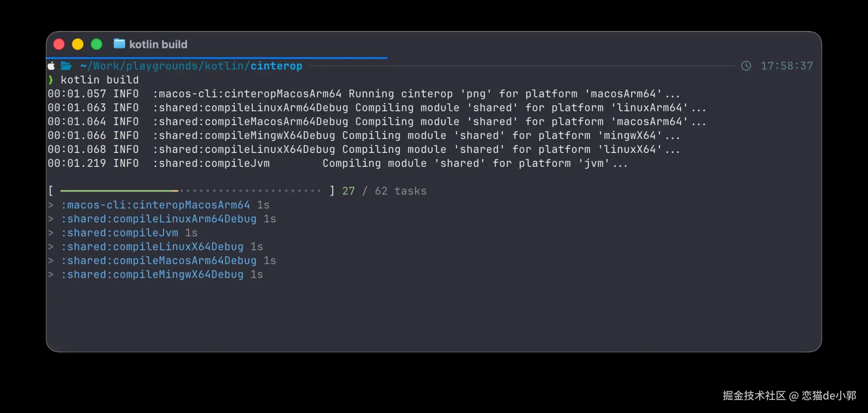Click the yellow minimize window button
Screen dimensions: 868x413
pyautogui.click(x=78, y=44)
